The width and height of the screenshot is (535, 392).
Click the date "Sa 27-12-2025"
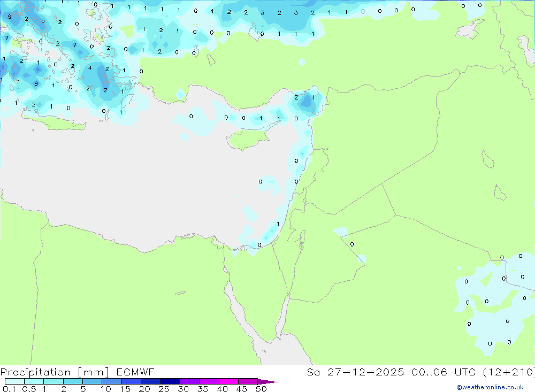tap(355, 372)
